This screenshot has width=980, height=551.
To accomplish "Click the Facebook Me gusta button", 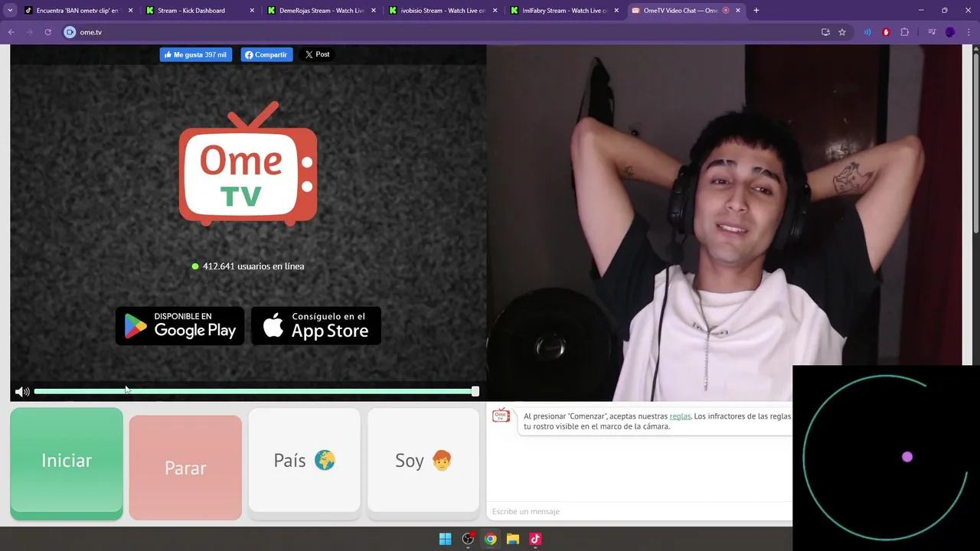I will point(196,55).
